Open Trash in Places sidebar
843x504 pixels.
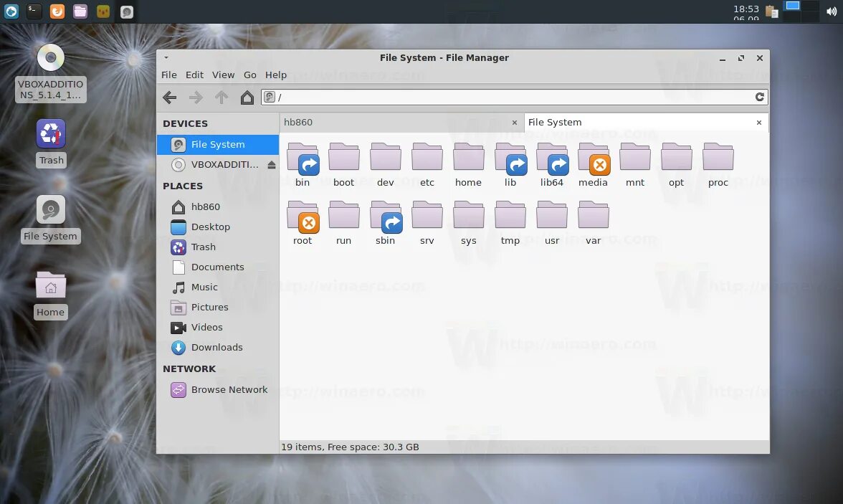[x=218, y=247]
